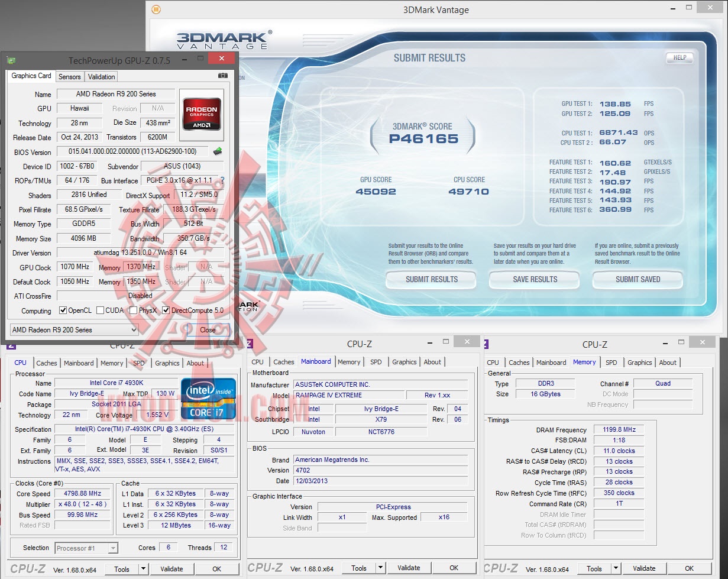Open CPU tab in middle CPU-Z window
Image resolution: width=728 pixels, height=579 pixels.
[x=258, y=362]
